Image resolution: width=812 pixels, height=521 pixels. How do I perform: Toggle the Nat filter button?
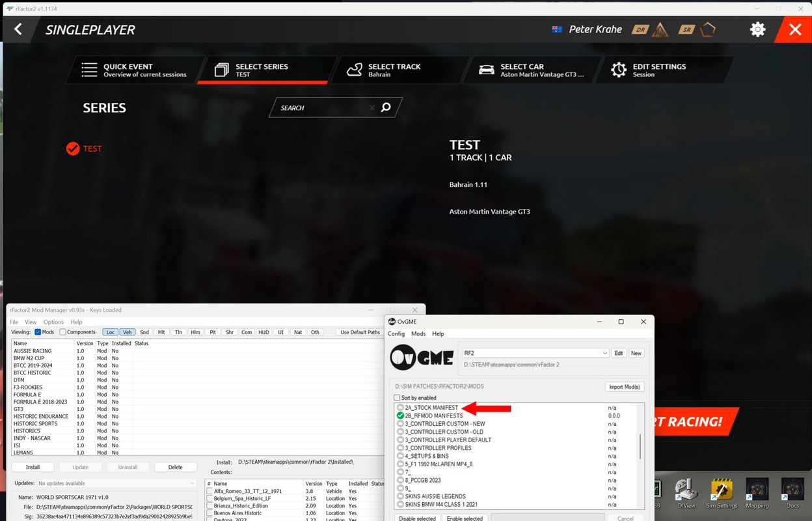pos(298,332)
